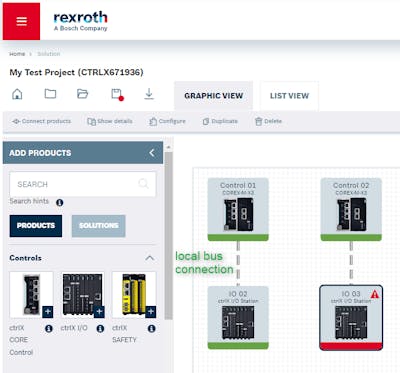Create a new project with the folder icon
This screenshot has width=400, height=373.
50,94
